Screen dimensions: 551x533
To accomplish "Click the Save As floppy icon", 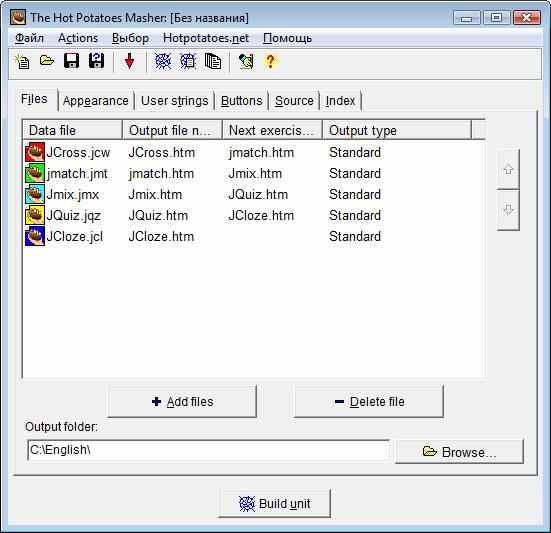I will click(96, 61).
